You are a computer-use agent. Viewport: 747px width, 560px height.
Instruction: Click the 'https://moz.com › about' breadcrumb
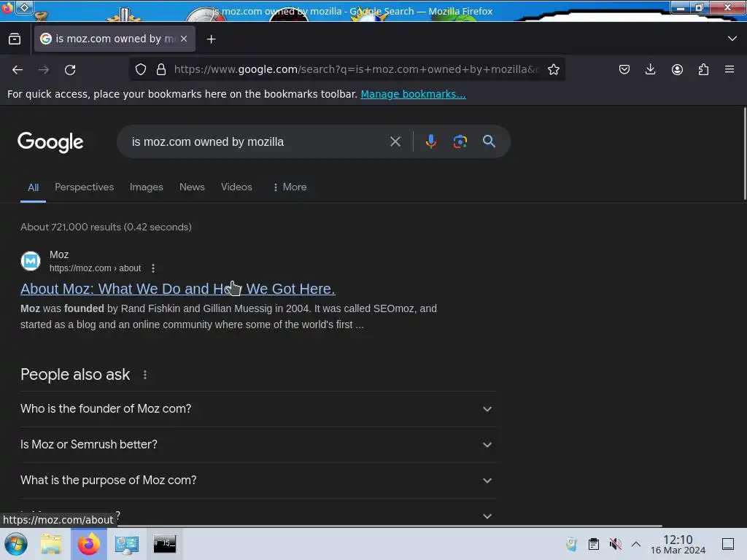coord(96,268)
